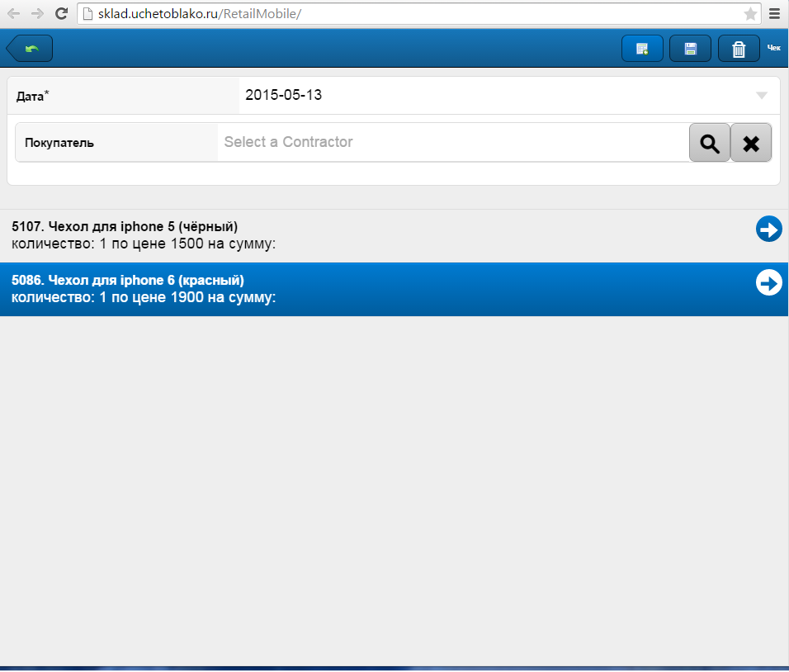Click the browser back button
Screen dimensions: 789x672
(13, 13)
